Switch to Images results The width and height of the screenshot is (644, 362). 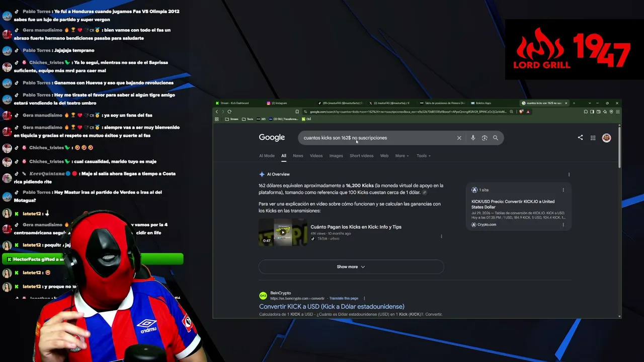[x=336, y=156]
